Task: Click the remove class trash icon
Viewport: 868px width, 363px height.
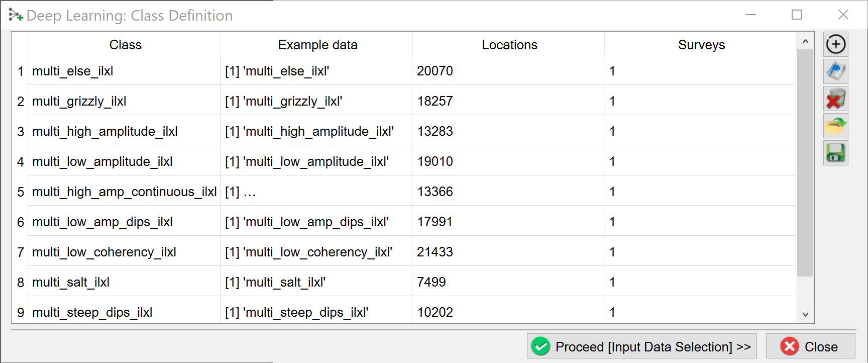Action: (x=835, y=99)
